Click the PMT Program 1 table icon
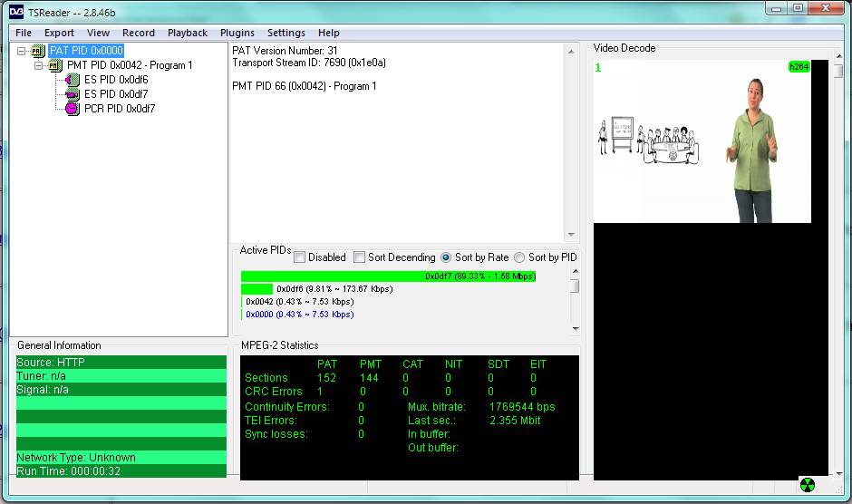This screenshot has height=504, width=852. tap(55, 65)
